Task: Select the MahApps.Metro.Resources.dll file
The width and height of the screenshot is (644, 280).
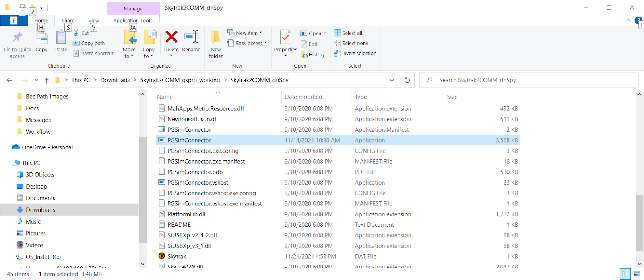Action: pos(338,108)
